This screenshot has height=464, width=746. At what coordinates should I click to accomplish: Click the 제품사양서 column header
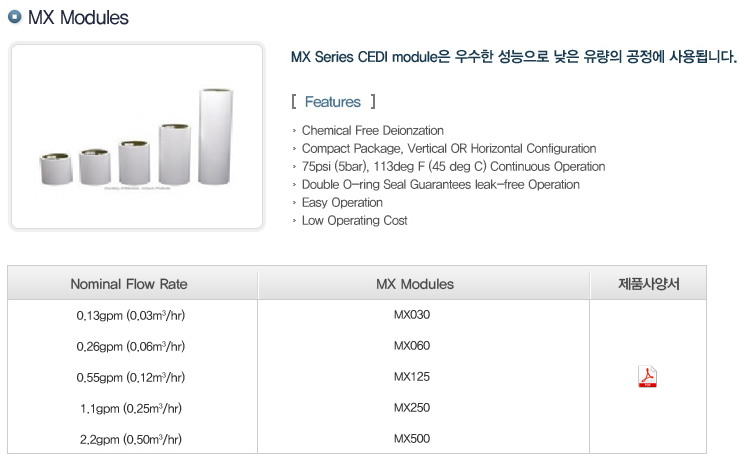(648, 284)
